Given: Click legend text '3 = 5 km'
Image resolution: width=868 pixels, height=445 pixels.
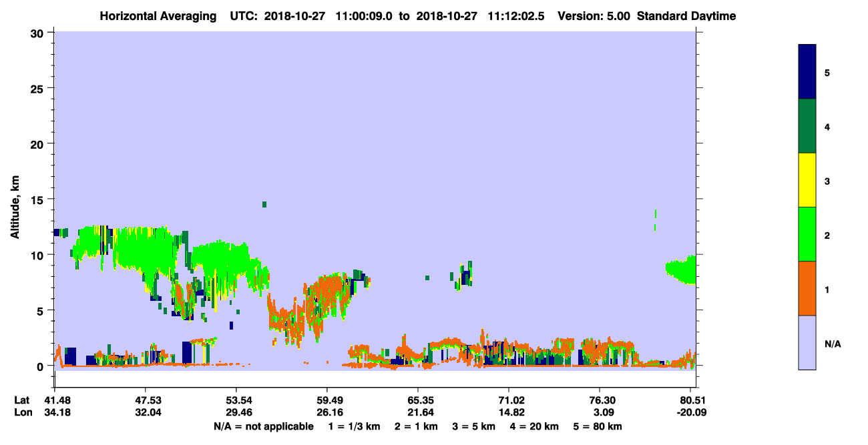Looking at the screenshot, I should 473,426.
